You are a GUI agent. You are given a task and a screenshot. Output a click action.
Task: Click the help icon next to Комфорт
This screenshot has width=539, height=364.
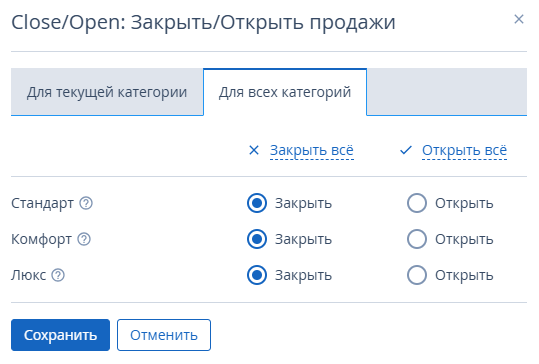pos(84,239)
